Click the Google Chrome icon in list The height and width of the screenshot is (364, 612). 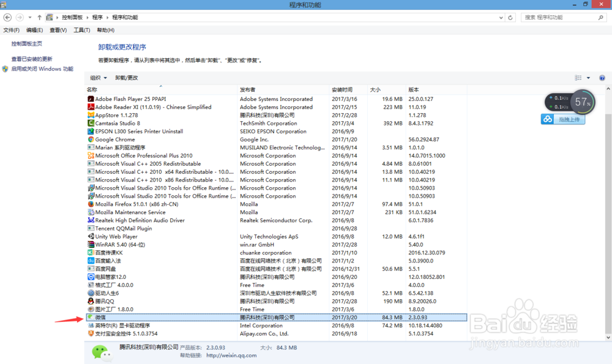point(91,139)
